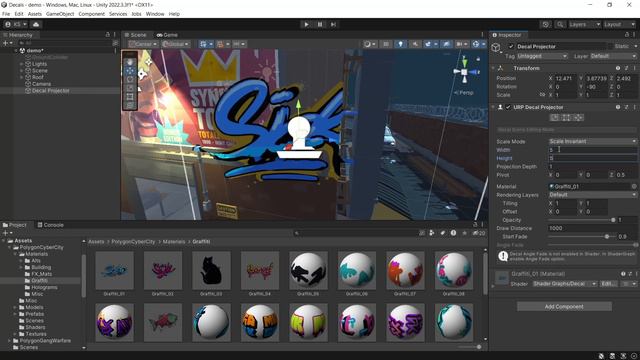Toggle grid visibility button in Scene toolbar
The height and width of the screenshot is (360, 640).
[x=206, y=44]
